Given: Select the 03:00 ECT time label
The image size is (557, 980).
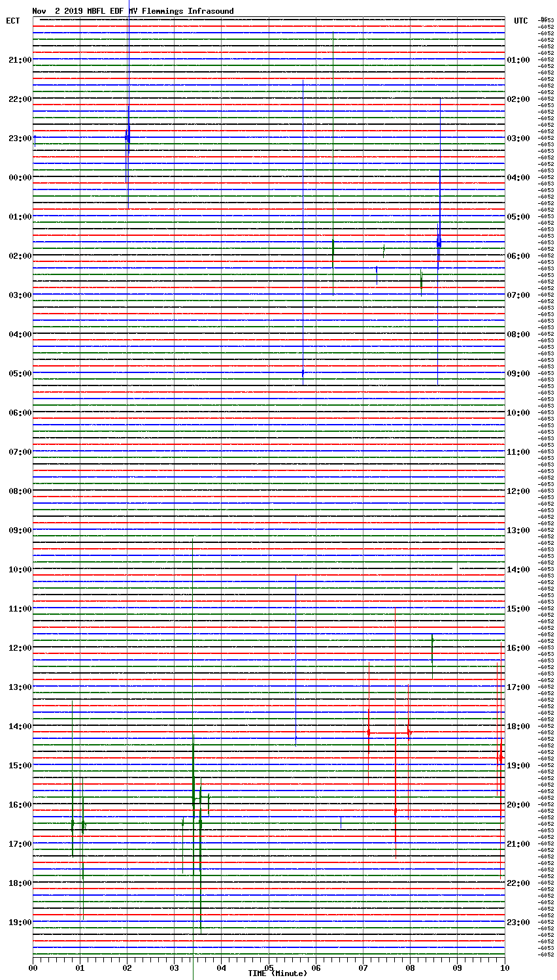Looking at the screenshot, I should pos(20,295).
